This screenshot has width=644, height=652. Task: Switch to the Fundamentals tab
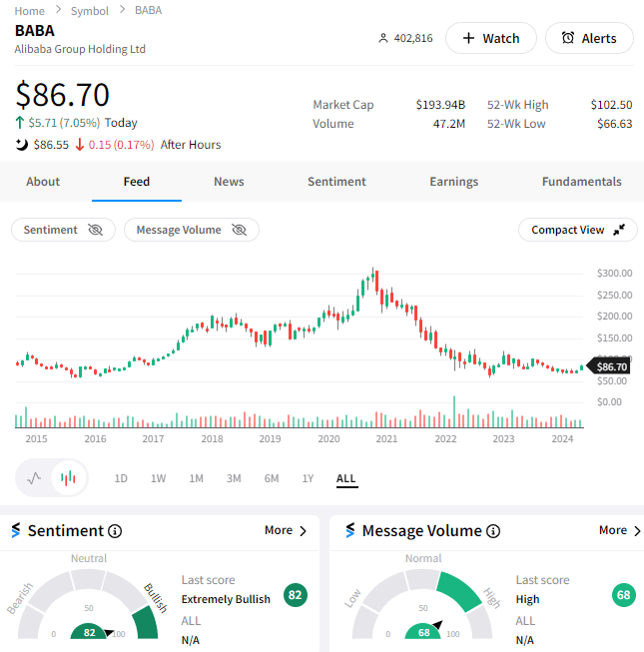click(581, 182)
